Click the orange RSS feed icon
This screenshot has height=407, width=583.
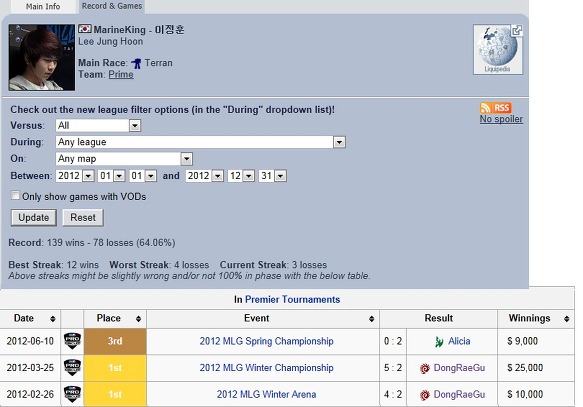tap(496, 107)
